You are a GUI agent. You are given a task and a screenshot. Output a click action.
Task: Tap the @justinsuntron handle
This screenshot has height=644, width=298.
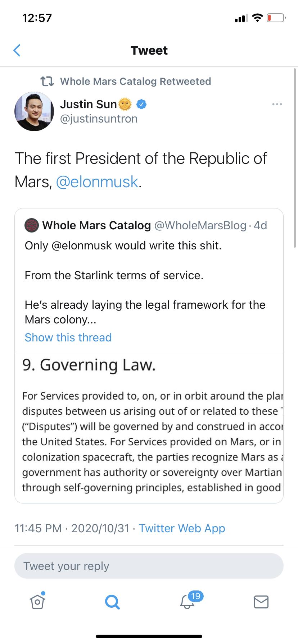[99, 119]
